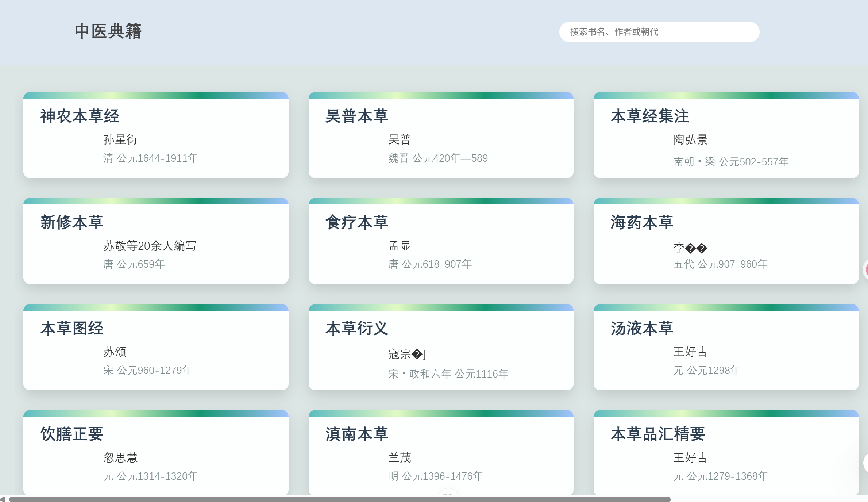
Task: Click author name 孙星衍
Action: pyautogui.click(x=120, y=139)
